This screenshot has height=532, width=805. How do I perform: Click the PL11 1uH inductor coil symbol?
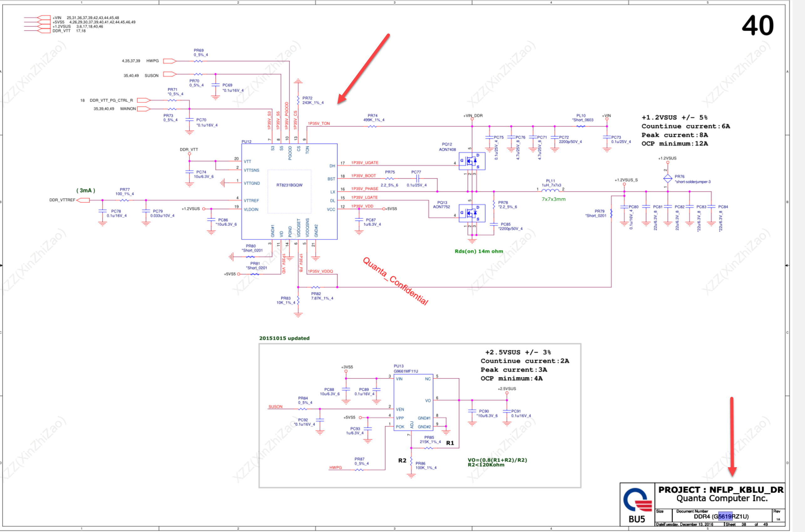point(550,190)
